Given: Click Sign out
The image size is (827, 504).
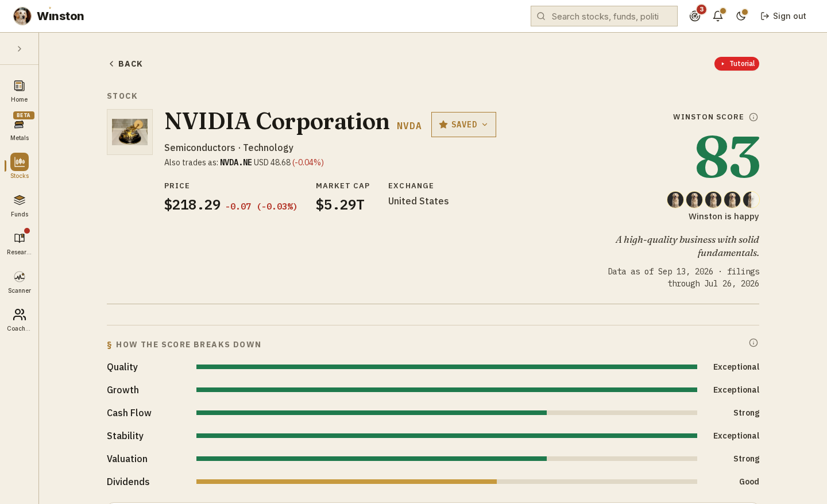Looking at the screenshot, I should coord(783,16).
